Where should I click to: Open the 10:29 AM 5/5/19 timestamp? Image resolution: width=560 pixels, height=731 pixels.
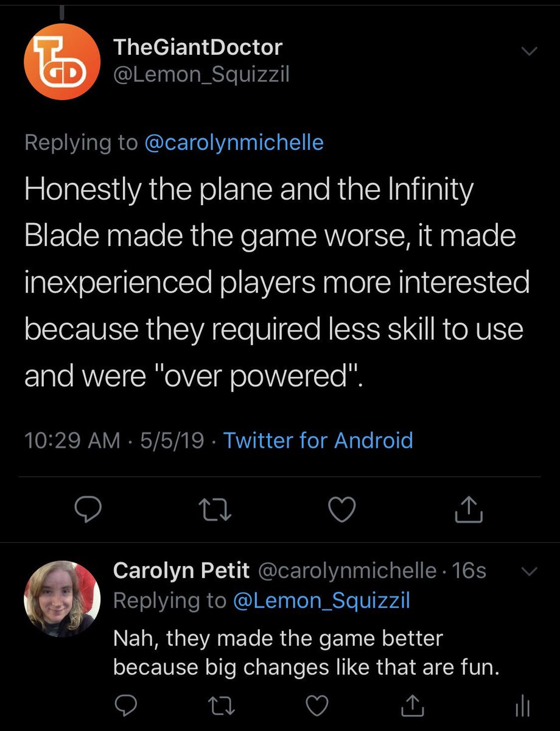pos(114,440)
